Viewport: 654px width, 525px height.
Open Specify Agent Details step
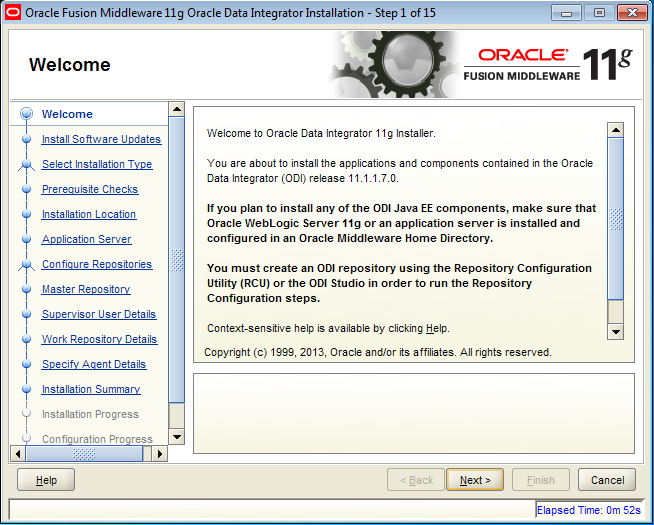tap(94, 364)
